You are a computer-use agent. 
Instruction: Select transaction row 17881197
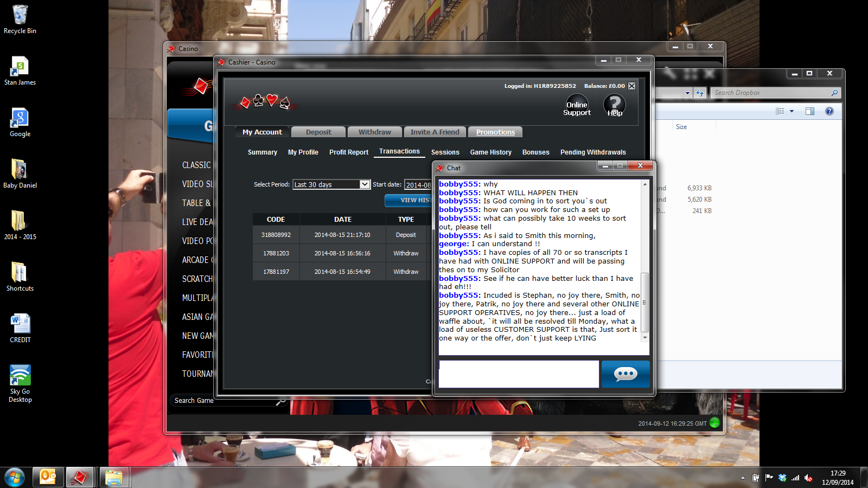pyautogui.click(x=342, y=272)
